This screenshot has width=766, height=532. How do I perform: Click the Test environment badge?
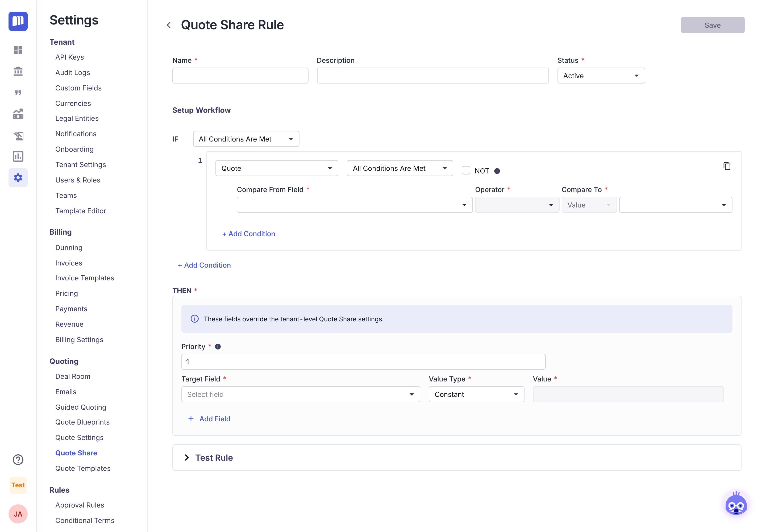[18, 485]
